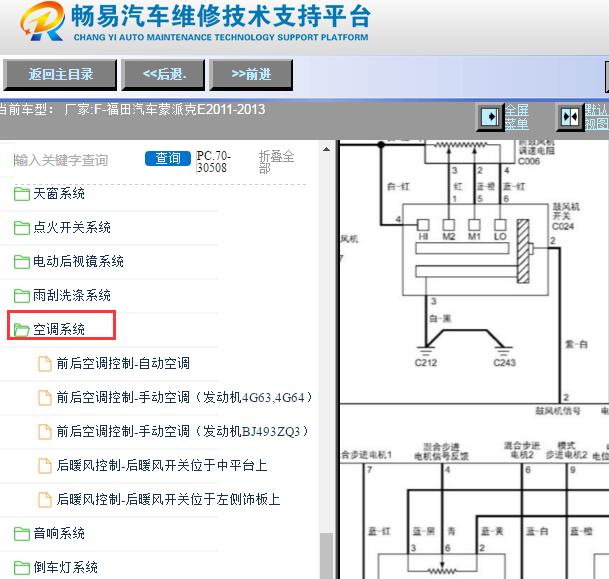The image size is (609, 579).
Task: Click the 折叠全部 collapse all link
Action: click(276, 162)
